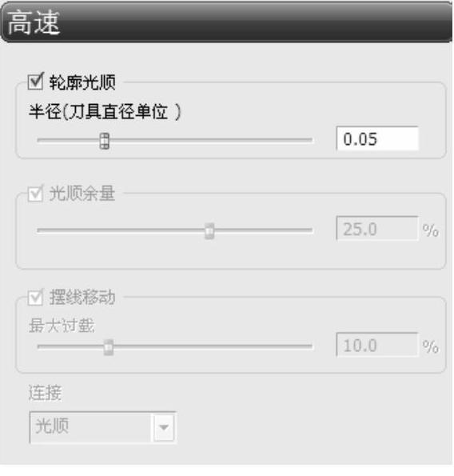The image size is (454, 476).
Task: Click the 半径 slider track left of the handle
Action: 69,140
